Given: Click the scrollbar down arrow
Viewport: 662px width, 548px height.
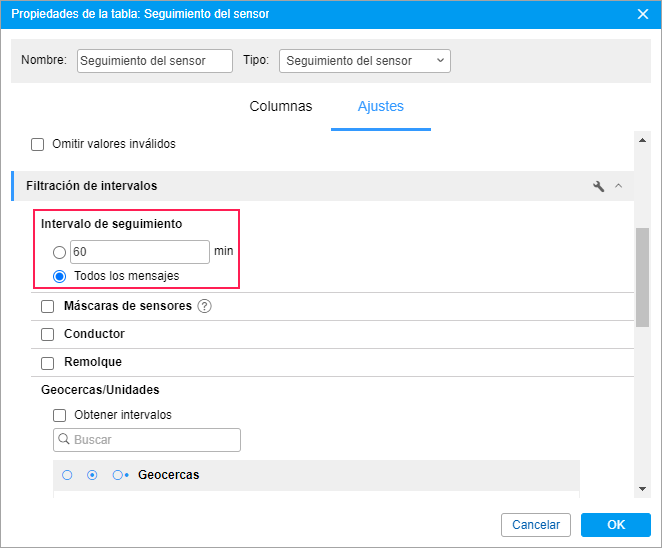Looking at the screenshot, I should [x=642, y=488].
